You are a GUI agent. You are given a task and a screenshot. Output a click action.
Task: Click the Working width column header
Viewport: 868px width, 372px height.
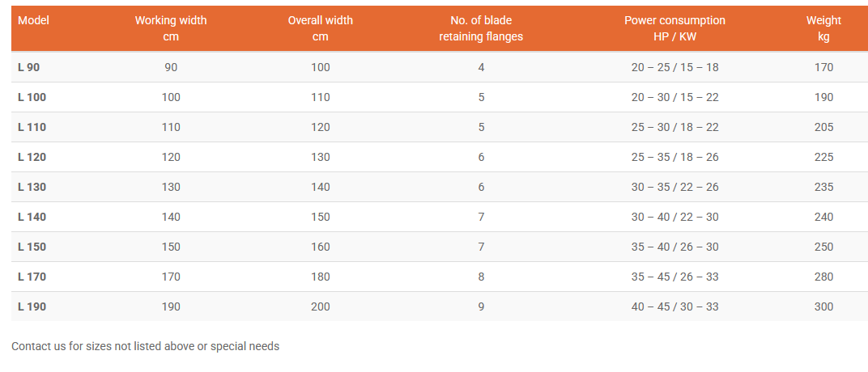170,28
